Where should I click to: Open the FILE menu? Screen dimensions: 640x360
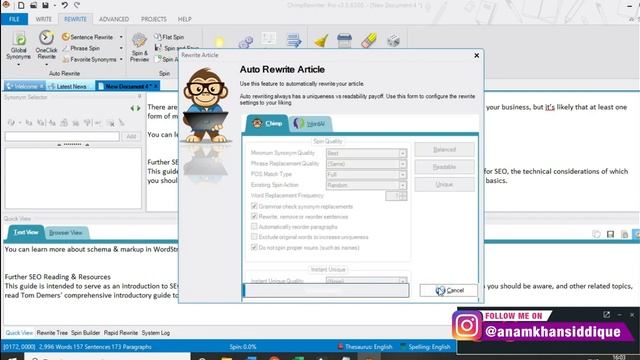click(x=14, y=19)
